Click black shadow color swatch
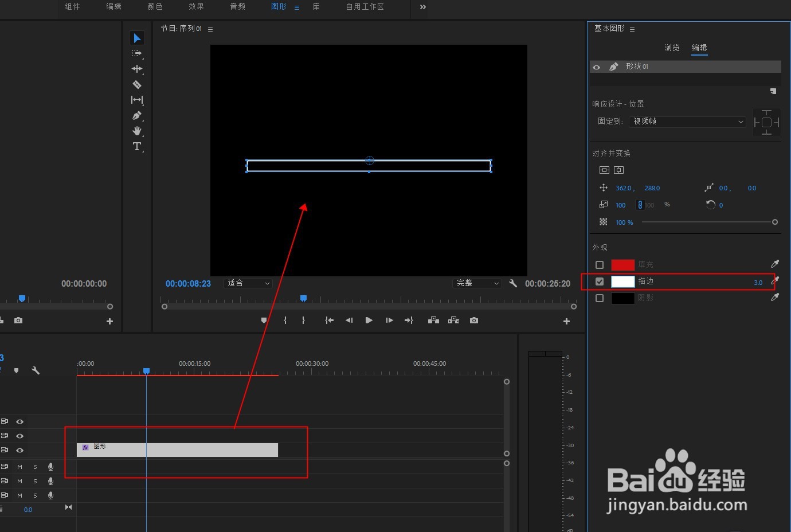Screen dimensions: 791x532 (x=623, y=298)
